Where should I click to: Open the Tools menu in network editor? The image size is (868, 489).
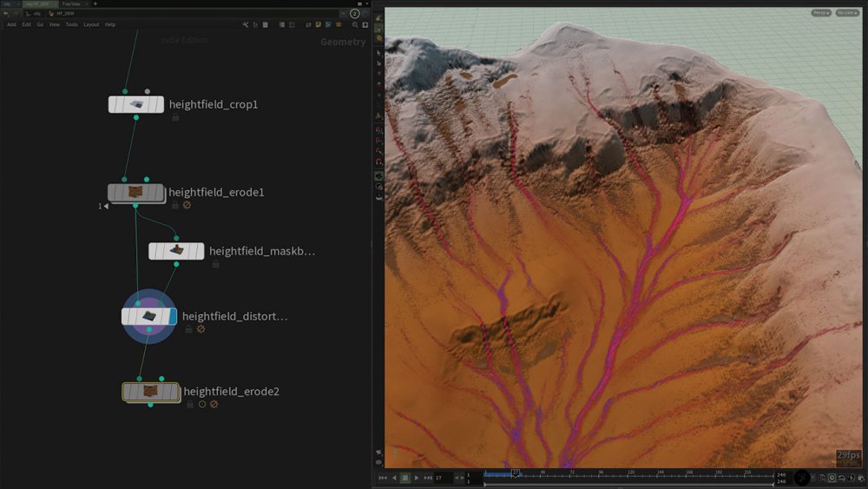click(x=71, y=24)
